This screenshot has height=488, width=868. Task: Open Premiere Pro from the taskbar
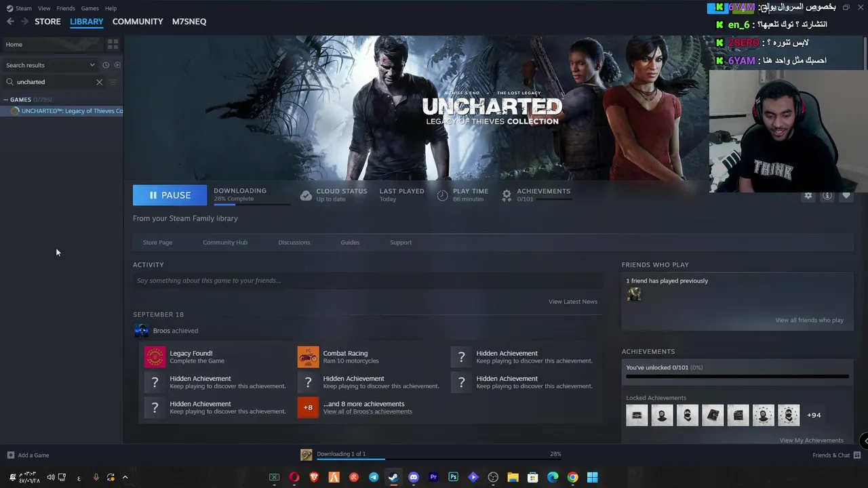433,477
